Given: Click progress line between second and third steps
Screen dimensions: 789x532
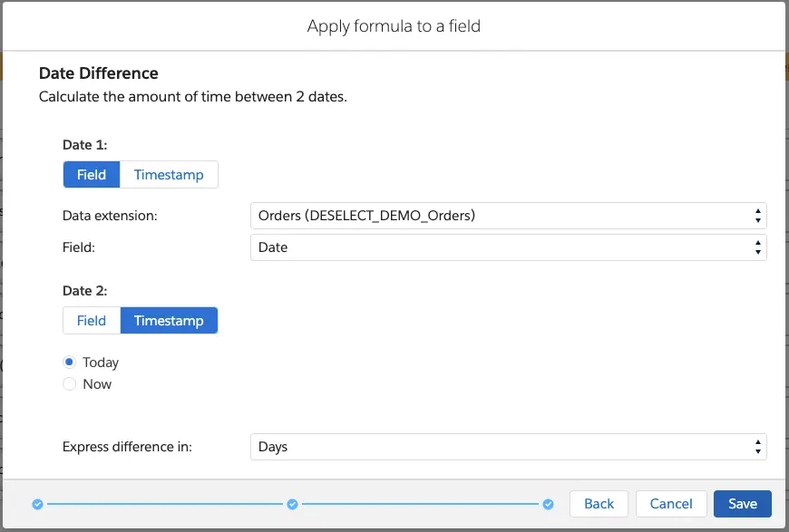Looking at the screenshot, I should (x=420, y=504).
